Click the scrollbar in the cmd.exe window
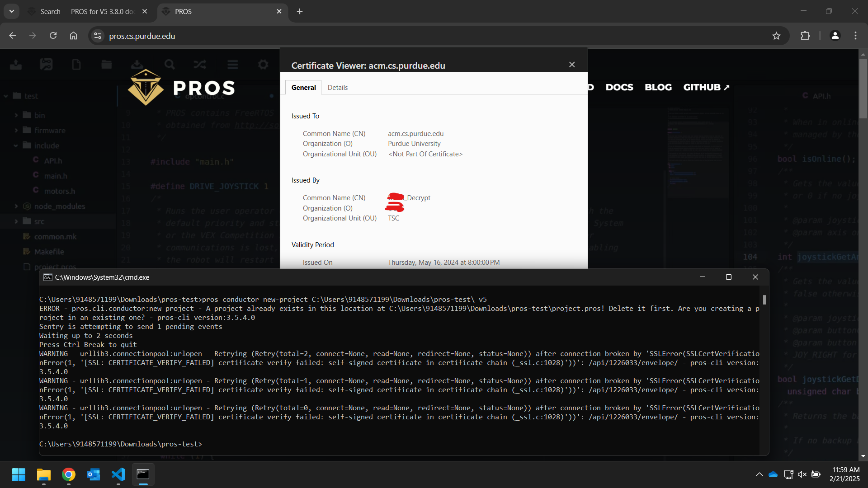 tap(764, 300)
